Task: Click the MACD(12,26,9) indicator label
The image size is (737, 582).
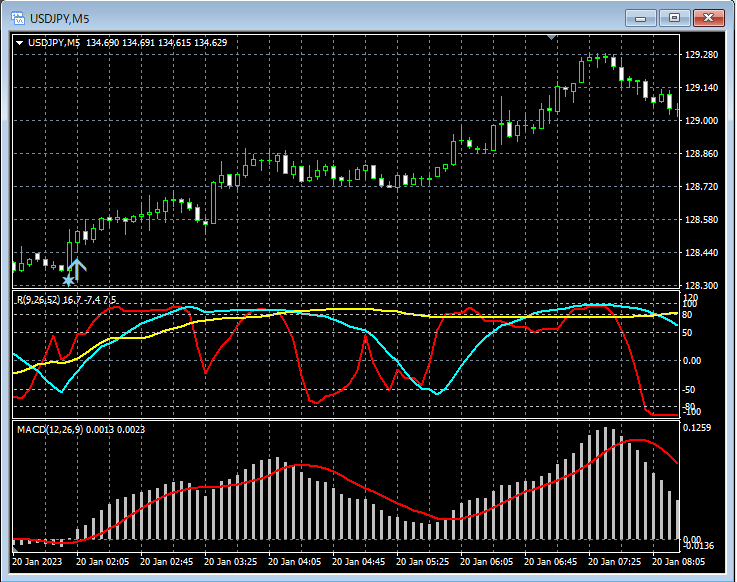Action: [50, 430]
